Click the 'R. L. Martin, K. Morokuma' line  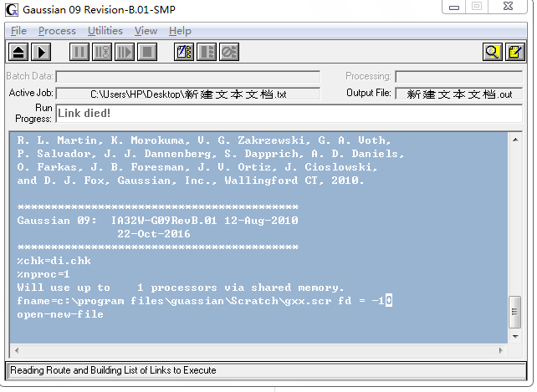coord(203,140)
